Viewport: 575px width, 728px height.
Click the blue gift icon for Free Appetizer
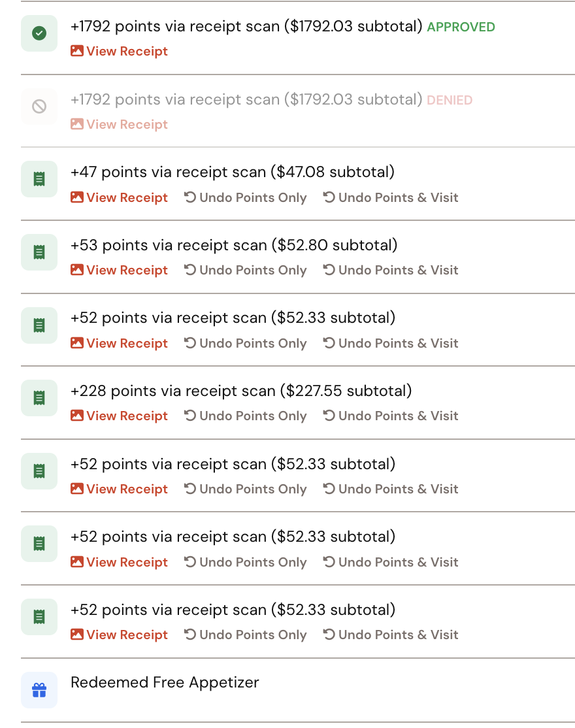click(39, 689)
